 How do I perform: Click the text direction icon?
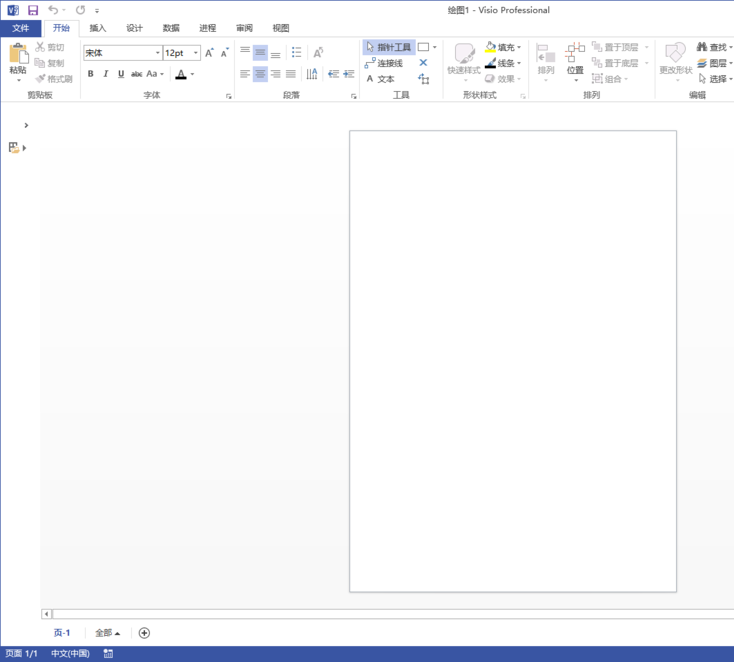coord(312,74)
